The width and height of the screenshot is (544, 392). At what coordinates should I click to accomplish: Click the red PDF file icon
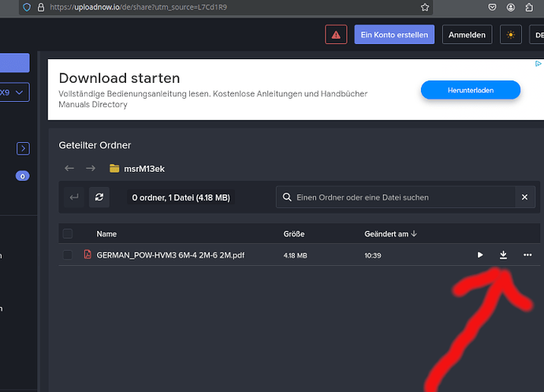[x=88, y=255]
